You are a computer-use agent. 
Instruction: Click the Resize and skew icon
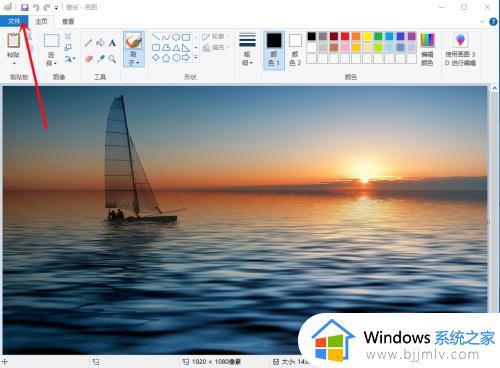click(68, 47)
